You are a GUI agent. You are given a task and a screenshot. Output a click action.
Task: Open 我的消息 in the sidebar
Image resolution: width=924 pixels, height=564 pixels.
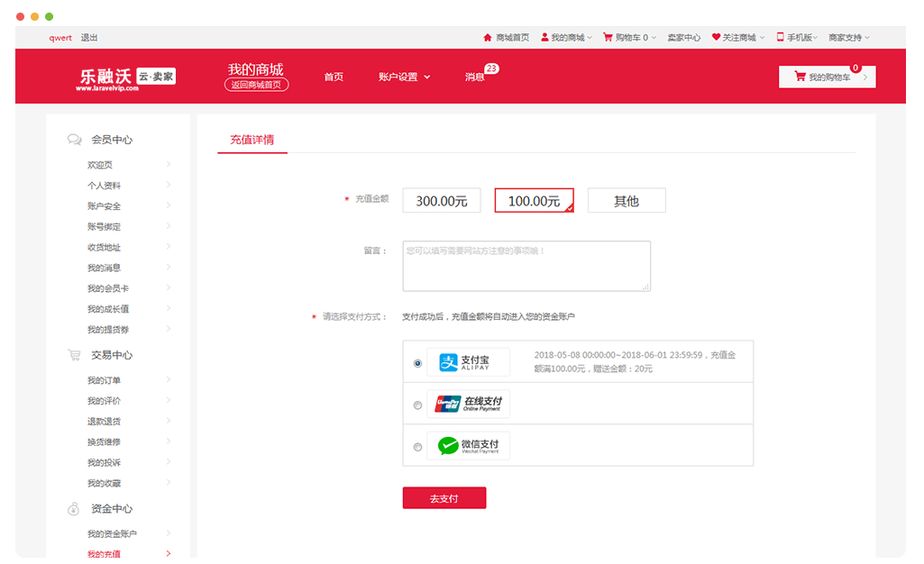pyautogui.click(x=105, y=268)
